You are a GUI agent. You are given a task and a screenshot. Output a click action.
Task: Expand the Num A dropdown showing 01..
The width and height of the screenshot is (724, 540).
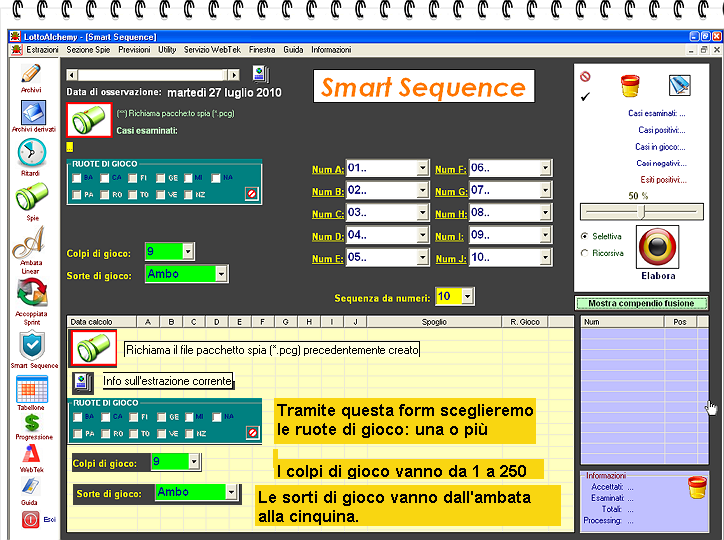point(422,168)
